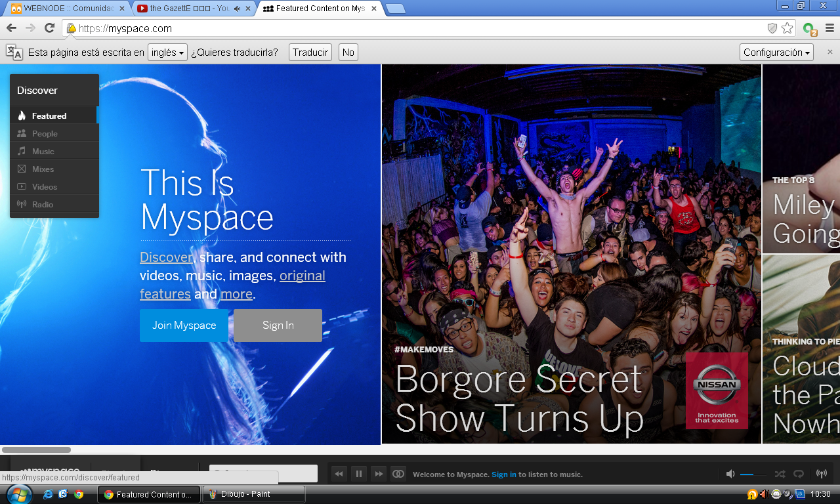This screenshot has height=504, width=840.
Task: Click the horizontal page scrollbar
Action: coord(36,450)
